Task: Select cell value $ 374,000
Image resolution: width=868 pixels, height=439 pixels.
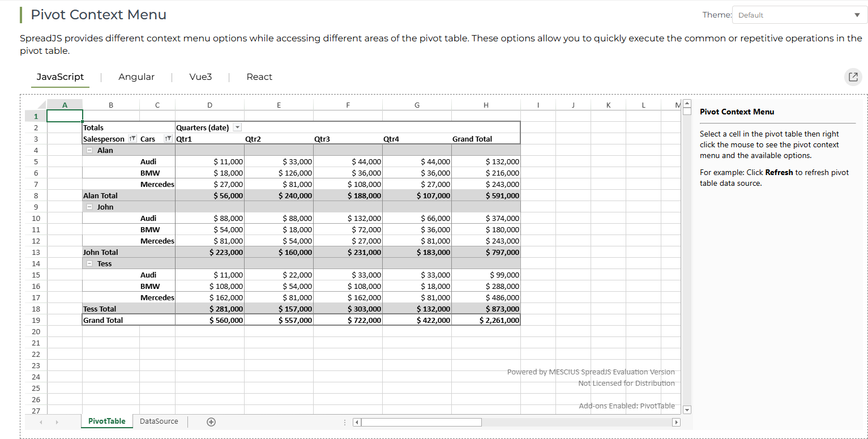Action: [x=486, y=218]
